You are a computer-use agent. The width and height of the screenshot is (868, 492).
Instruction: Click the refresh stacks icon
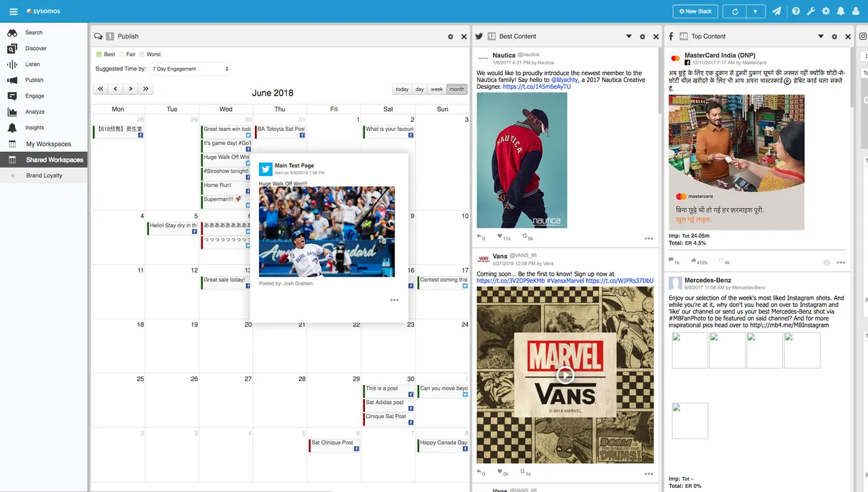734,12
